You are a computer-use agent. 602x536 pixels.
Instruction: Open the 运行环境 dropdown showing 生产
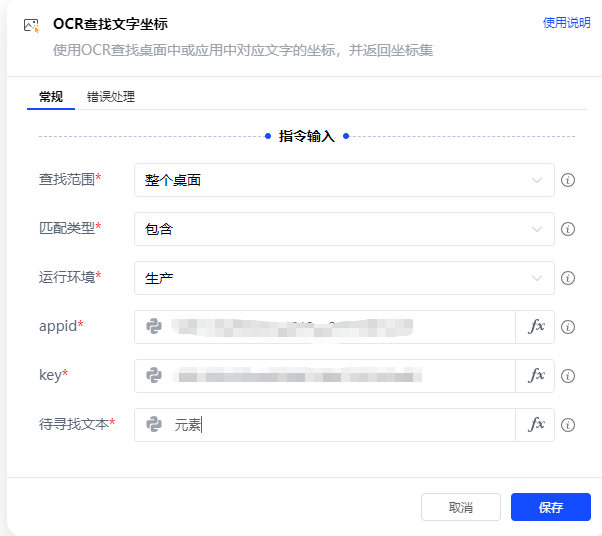coord(344,278)
